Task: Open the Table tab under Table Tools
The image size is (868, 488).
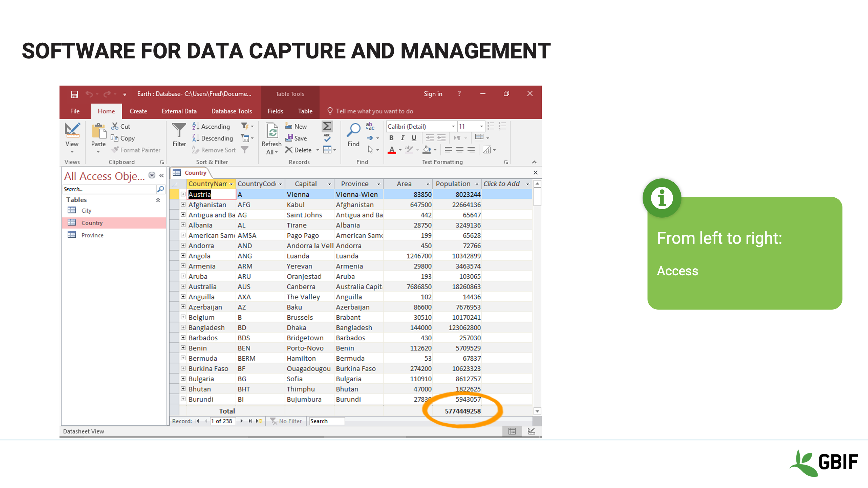Action: point(305,111)
